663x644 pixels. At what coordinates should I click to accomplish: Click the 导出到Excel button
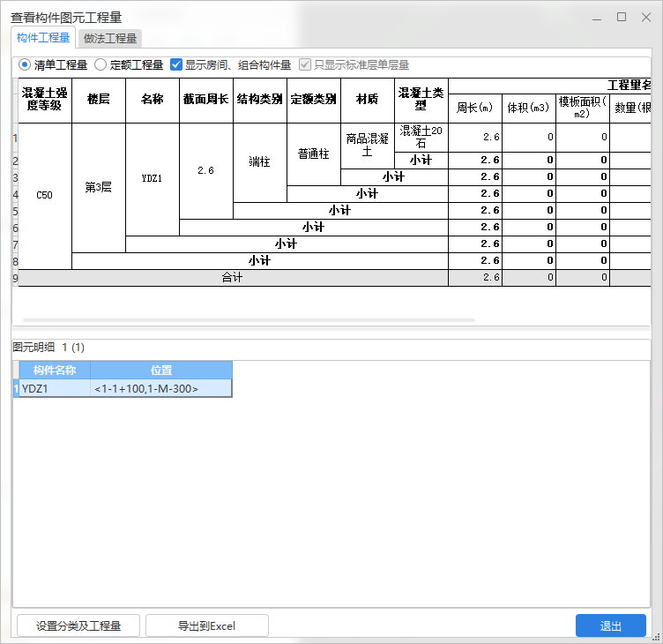(x=207, y=625)
